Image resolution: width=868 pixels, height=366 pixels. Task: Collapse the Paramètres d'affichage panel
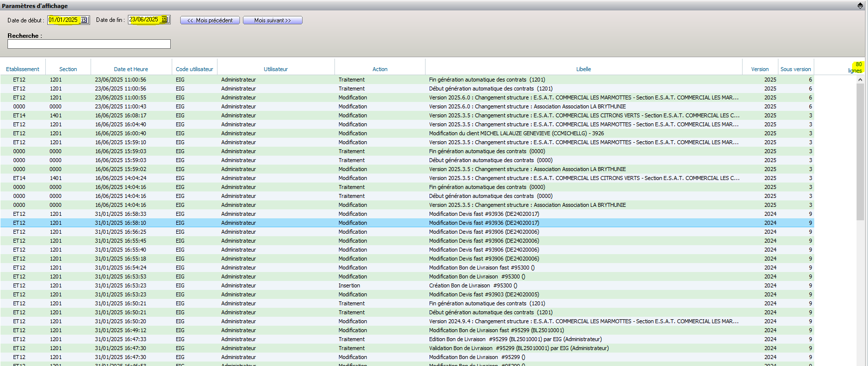pos(860,5)
